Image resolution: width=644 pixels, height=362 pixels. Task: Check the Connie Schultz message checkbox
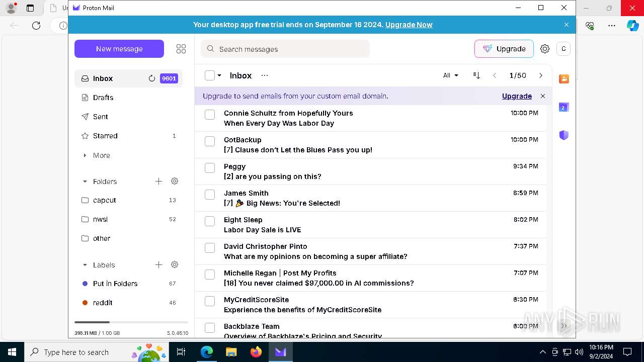pyautogui.click(x=210, y=115)
